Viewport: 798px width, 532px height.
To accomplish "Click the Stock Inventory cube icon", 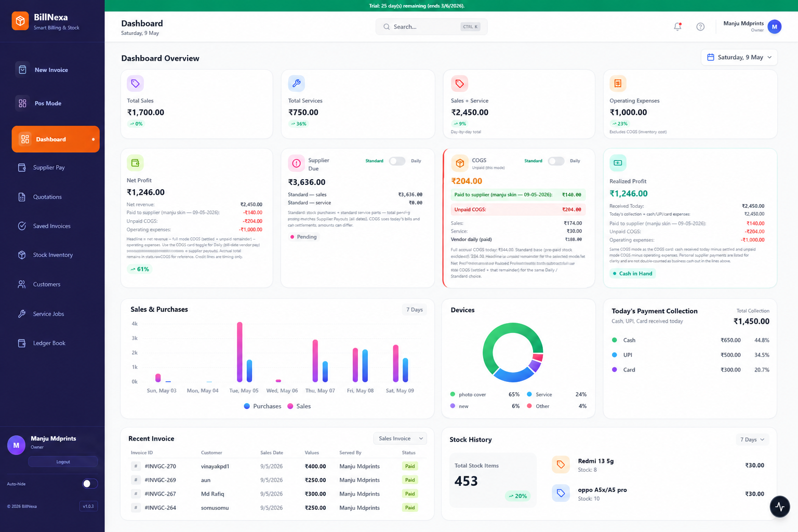I will pos(22,255).
